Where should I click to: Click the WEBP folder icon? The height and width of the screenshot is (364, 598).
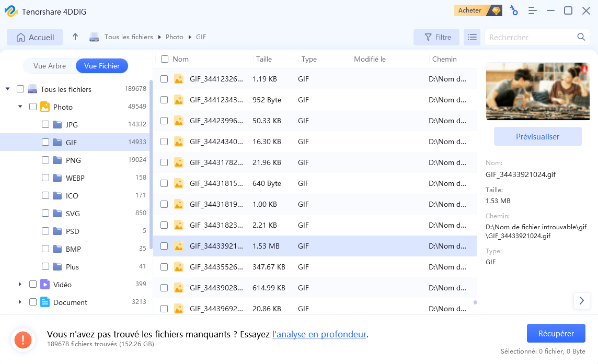57,178
